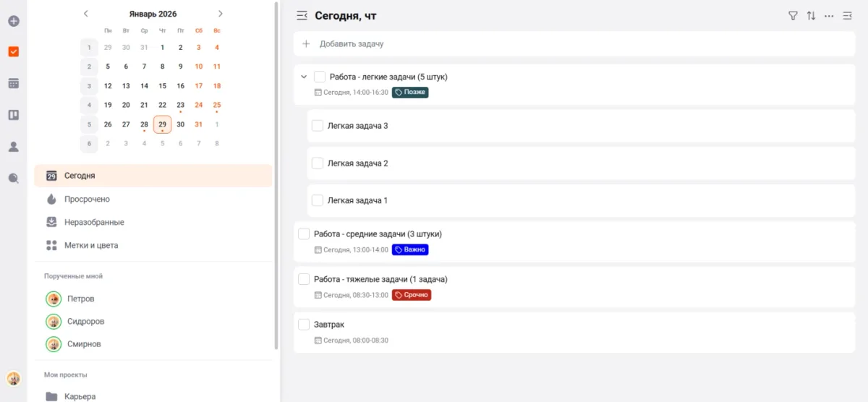This screenshot has width=868, height=402.
Task: Open the Просрочено list
Action: click(87, 199)
